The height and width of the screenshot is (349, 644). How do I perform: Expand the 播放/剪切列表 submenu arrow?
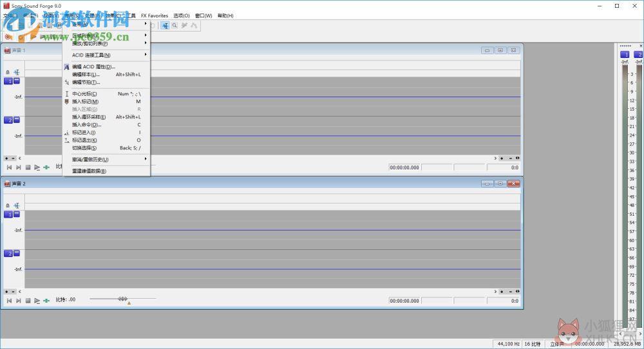(x=146, y=43)
